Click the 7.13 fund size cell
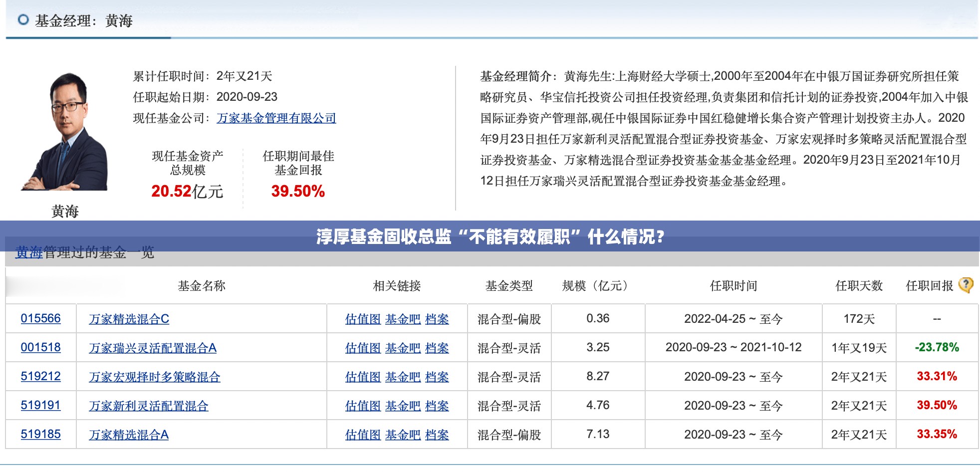 click(x=598, y=434)
